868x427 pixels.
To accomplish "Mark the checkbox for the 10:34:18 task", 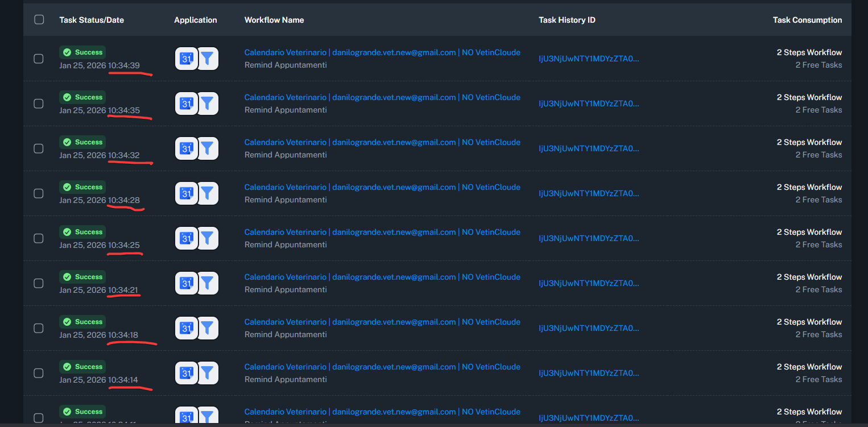I will tap(39, 328).
